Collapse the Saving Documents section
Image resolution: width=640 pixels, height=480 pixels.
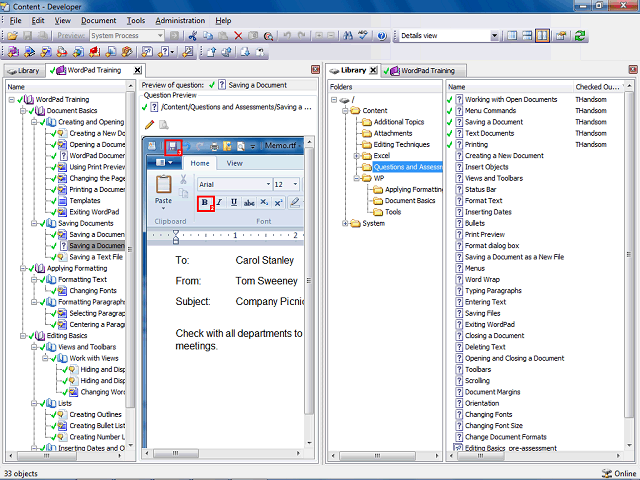coord(34,223)
